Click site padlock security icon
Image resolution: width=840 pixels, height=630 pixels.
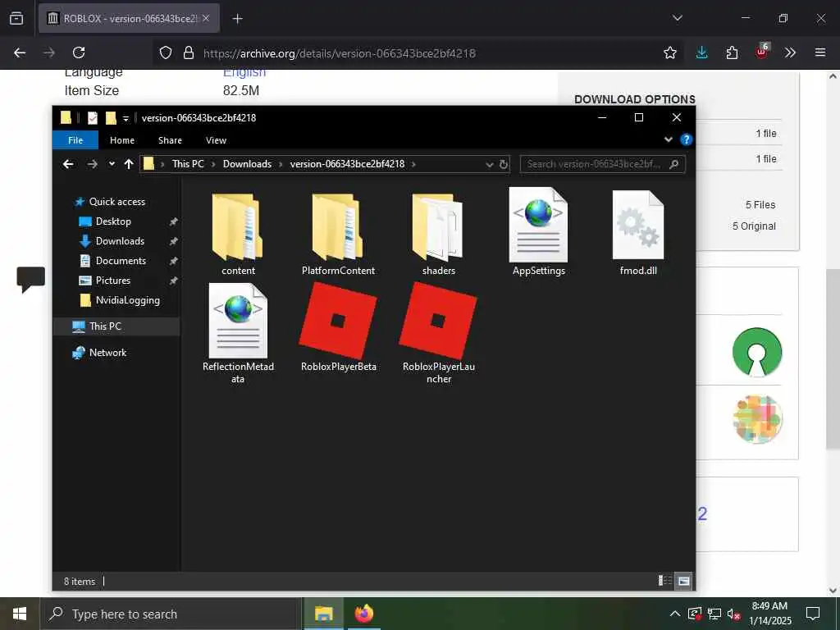[x=188, y=52]
